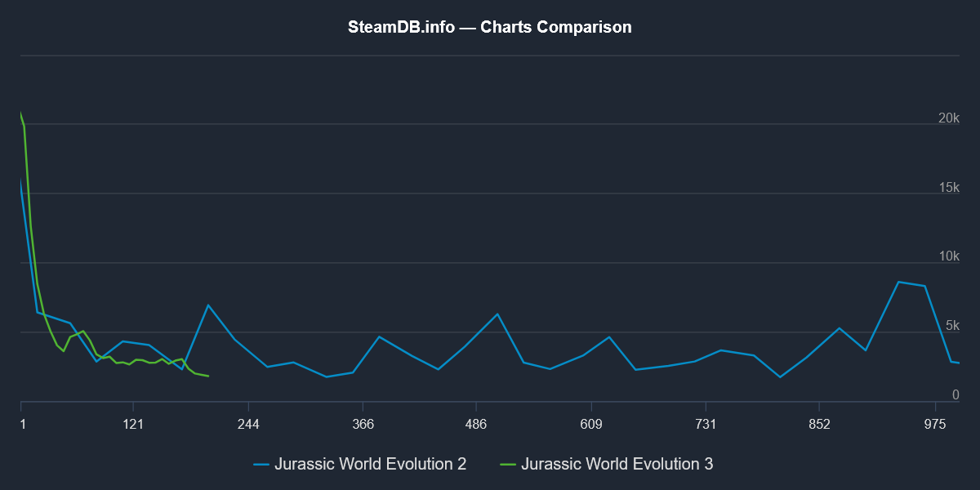This screenshot has width=980, height=490.
Task: Click the 10k y-axis label
Action: [x=949, y=256]
